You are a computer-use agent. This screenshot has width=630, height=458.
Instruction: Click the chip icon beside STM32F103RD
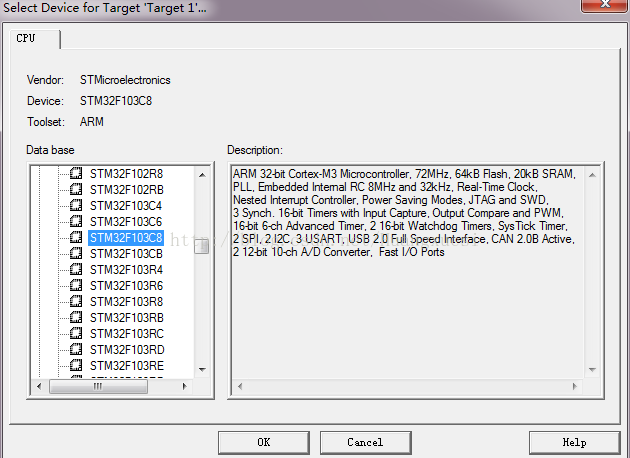(76, 350)
